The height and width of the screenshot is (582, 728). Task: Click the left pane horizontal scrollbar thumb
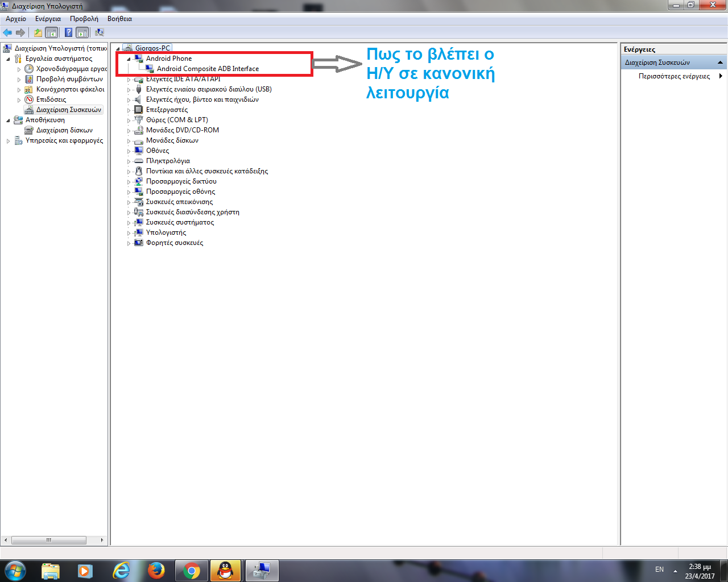click(49, 540)
